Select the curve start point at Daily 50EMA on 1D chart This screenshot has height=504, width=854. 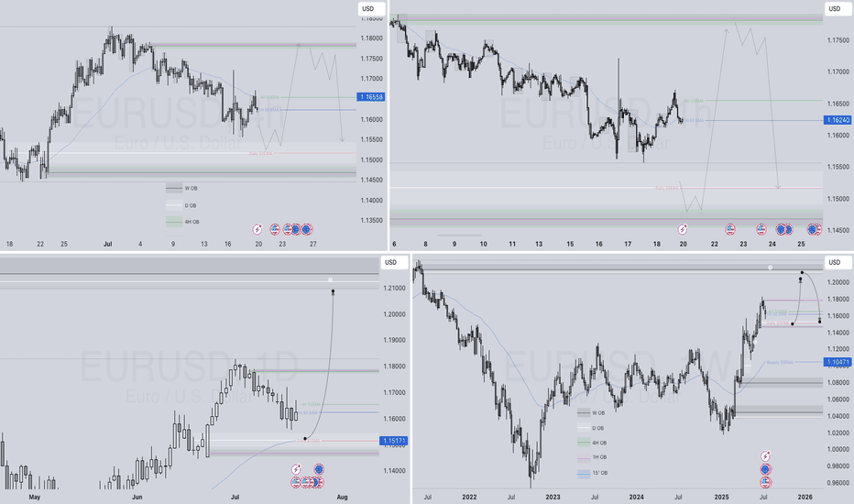305,439
